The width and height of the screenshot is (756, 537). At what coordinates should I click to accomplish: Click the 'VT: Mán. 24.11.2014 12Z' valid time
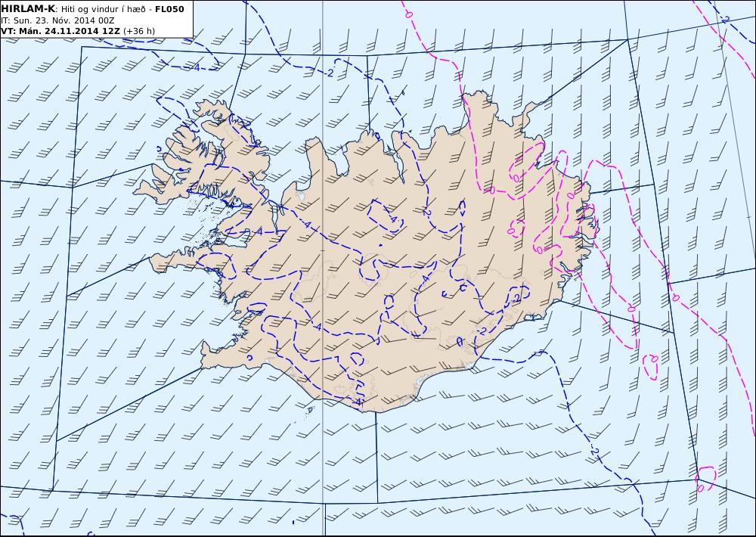coord(60,31)
